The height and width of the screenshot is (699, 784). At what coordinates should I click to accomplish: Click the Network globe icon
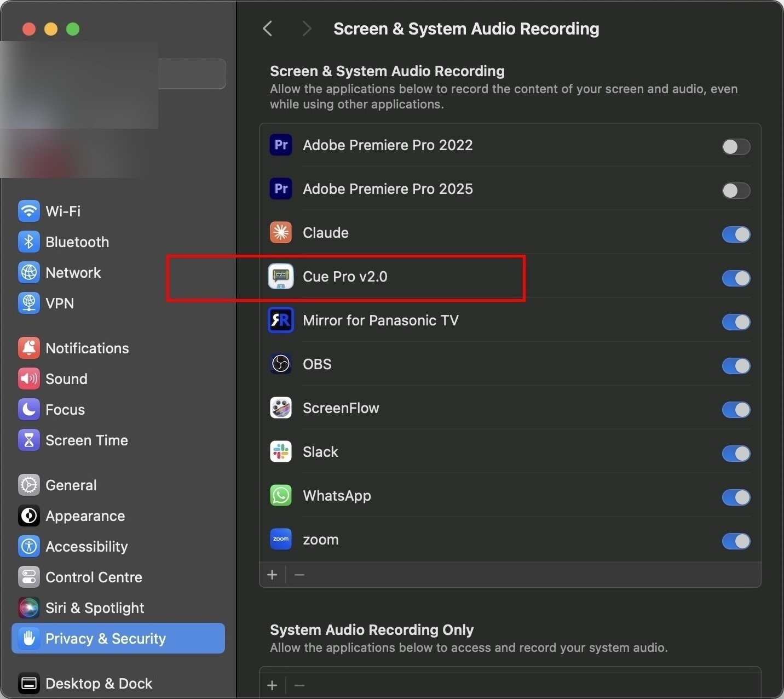pos(28,272)
